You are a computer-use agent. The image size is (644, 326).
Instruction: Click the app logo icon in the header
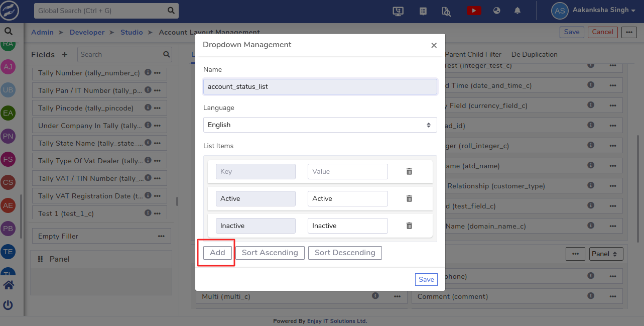[x=10, y=10]
